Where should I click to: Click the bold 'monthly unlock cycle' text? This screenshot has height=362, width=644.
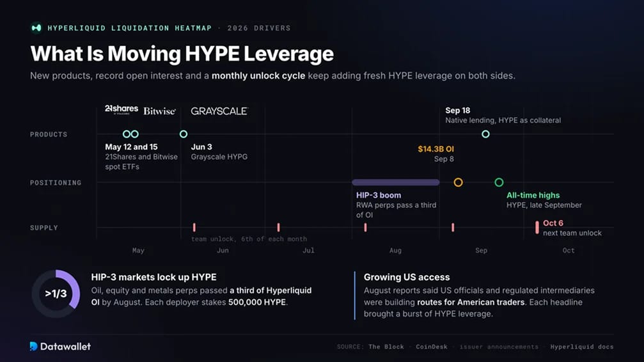coord(258,76)
